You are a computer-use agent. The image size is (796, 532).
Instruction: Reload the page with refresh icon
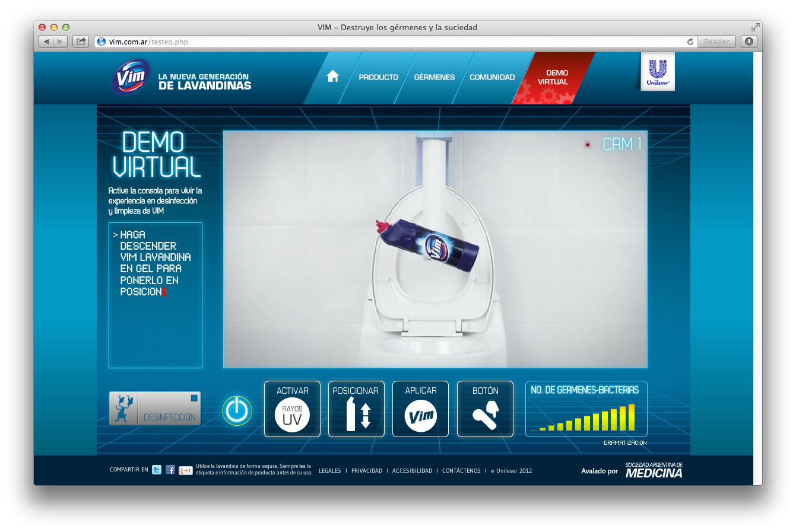(690, 42)
